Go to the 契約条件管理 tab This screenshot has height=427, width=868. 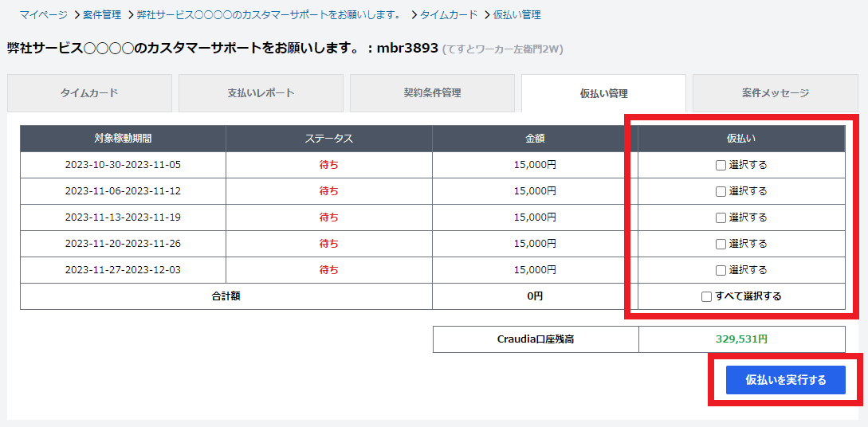[432, 93]
